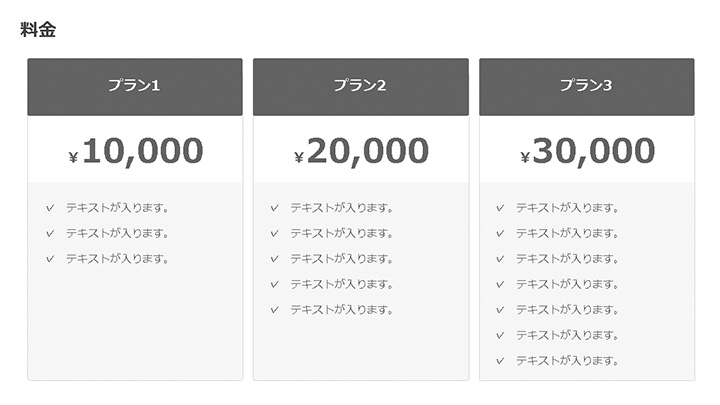Click the third checkmark icon under プラン2
This screenshot has height=405, width=720.
(274, 259)
